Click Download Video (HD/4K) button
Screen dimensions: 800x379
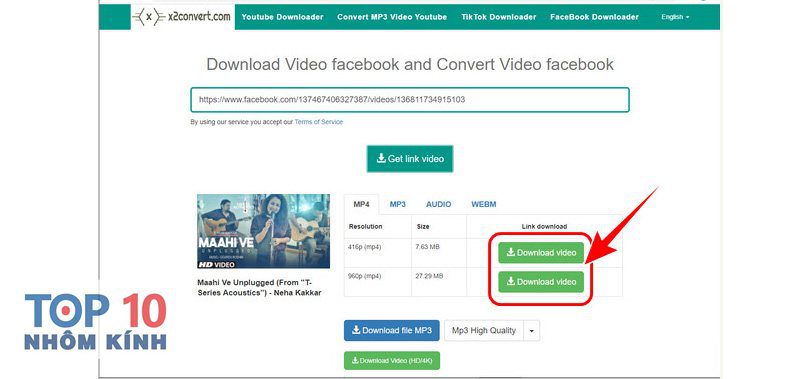[392, 360]
